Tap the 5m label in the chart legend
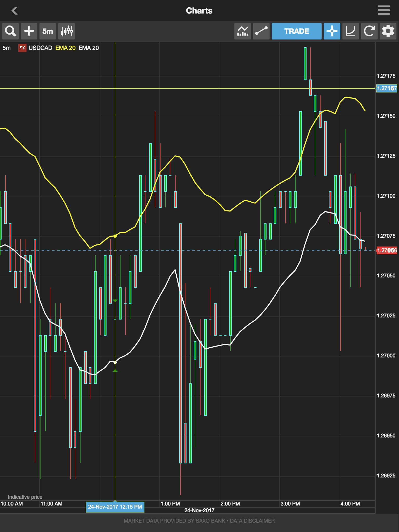The height and width of the screenshot is (532, 399). (6, 48)
